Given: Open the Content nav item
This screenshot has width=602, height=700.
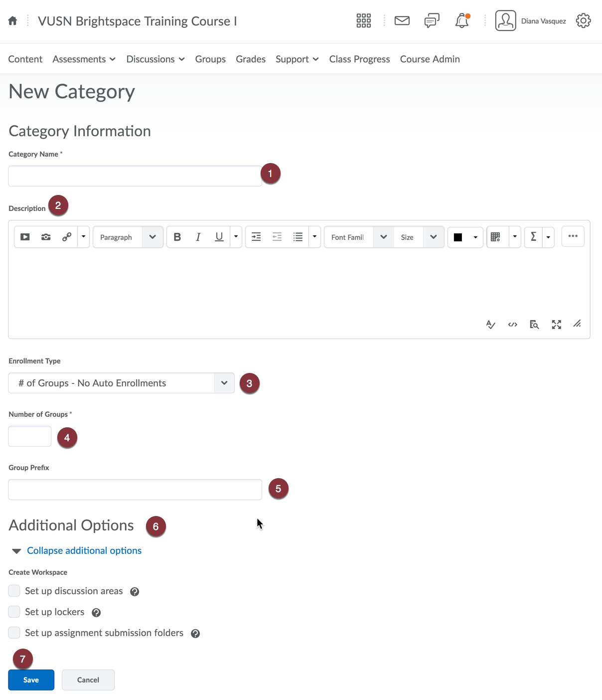Looking at the screenshot, I should click(25, 59).
